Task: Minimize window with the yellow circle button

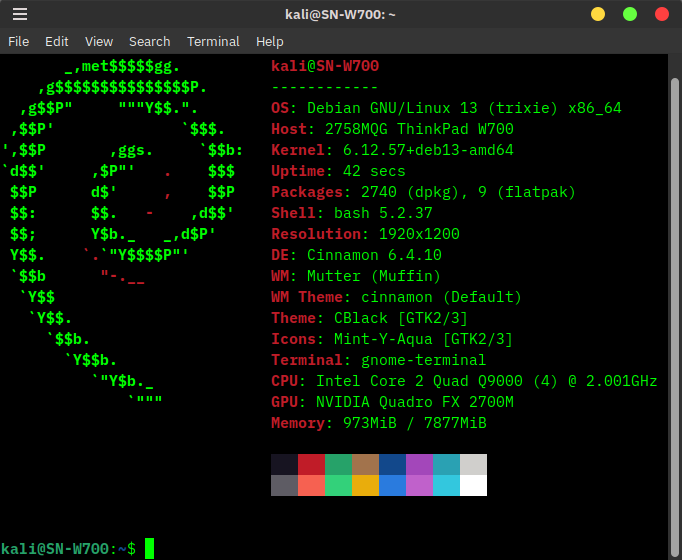Action: pos(598,14)
